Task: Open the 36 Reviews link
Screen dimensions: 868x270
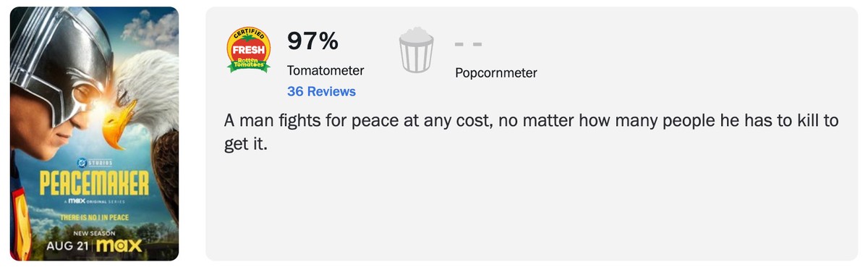Action: (321, 91)
